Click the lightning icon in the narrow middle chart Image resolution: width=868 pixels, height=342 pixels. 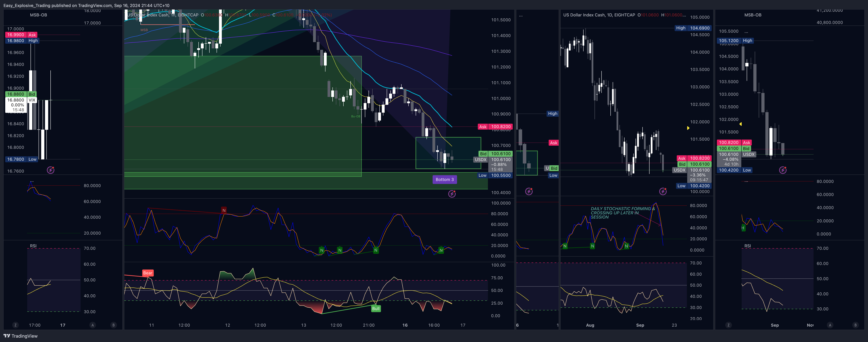coord(529,192)
